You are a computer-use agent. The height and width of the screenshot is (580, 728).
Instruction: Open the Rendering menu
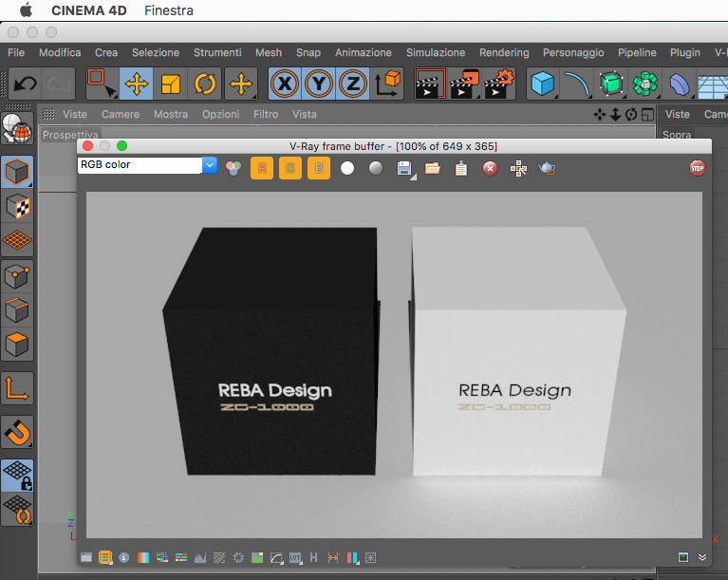point(504,52)
